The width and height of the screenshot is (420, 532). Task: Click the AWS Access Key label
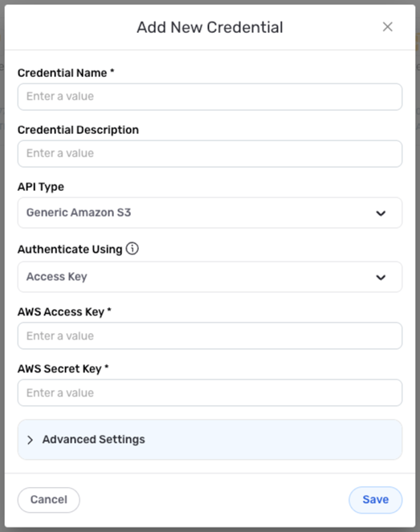[64, 312]
